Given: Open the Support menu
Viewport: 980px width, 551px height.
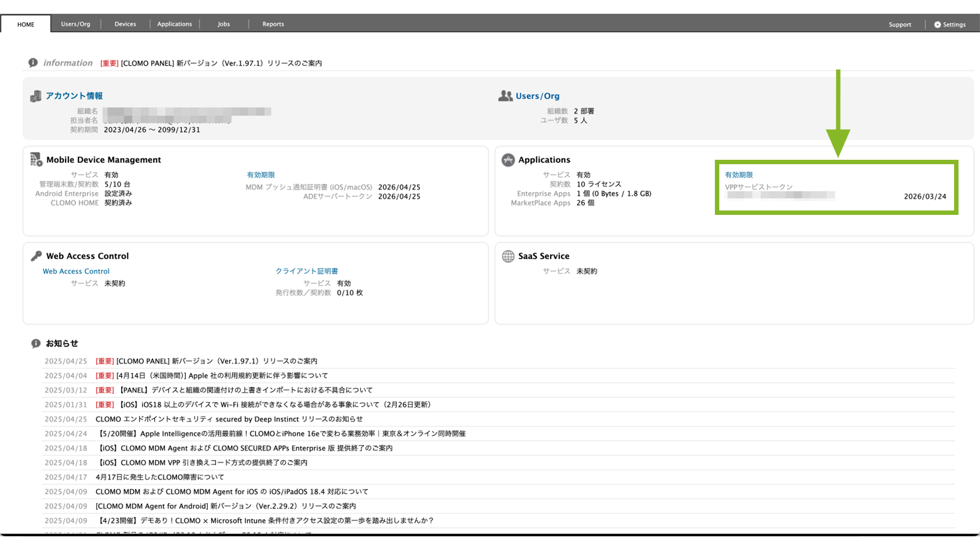Looking at the screenshot, I should [x=900, y=25].
